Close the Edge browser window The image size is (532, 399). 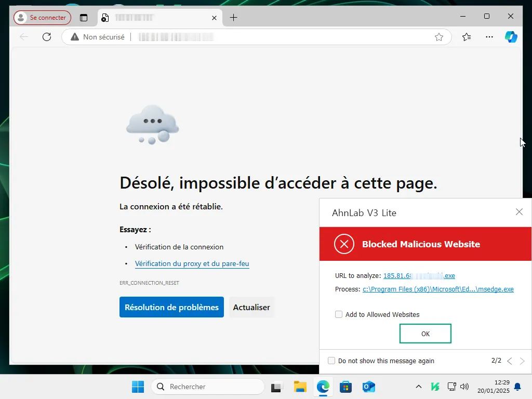click(x=511, y=16)
